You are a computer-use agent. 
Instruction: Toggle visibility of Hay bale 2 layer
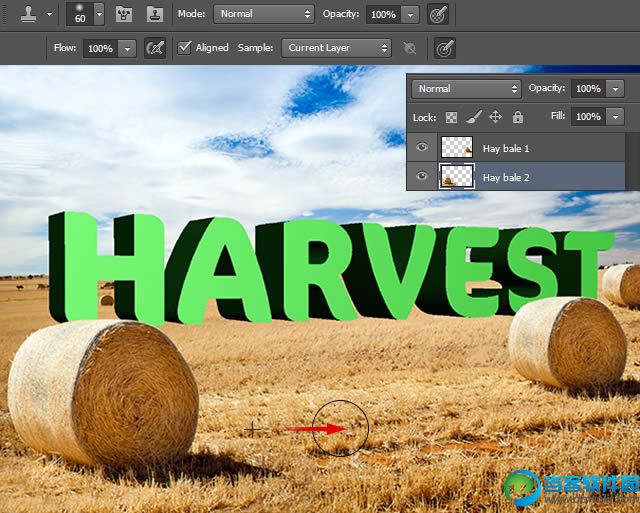[x=422, y=177]
